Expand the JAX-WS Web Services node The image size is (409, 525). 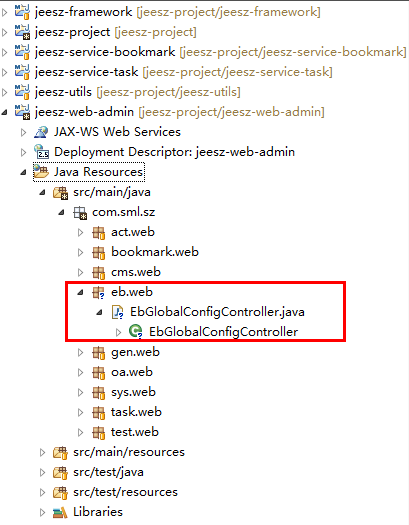[x=23, y=133]
